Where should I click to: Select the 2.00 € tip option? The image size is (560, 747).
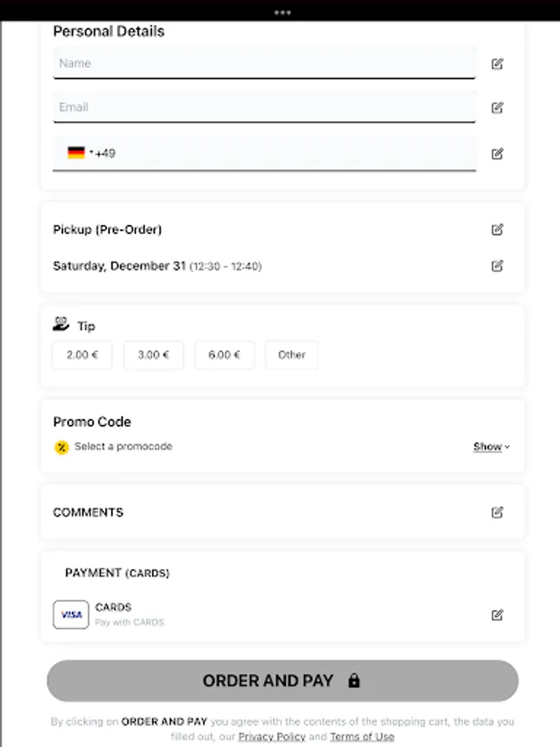(x=82, y=355)
